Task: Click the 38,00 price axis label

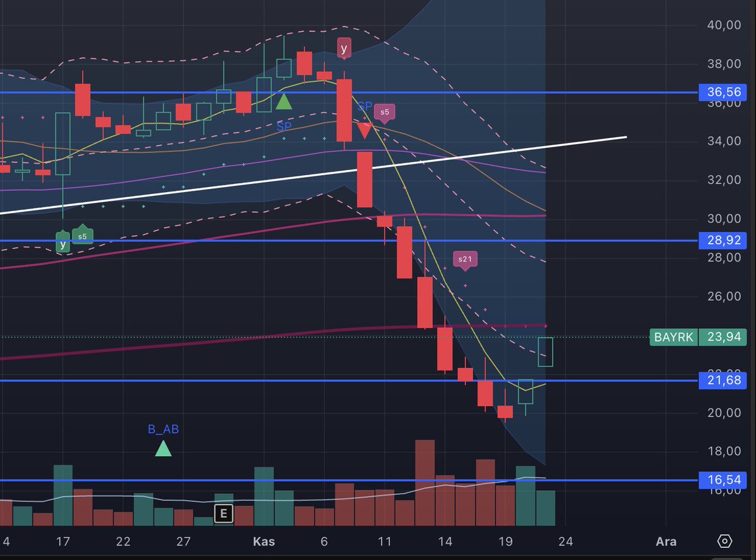Action: pos(723,64)
